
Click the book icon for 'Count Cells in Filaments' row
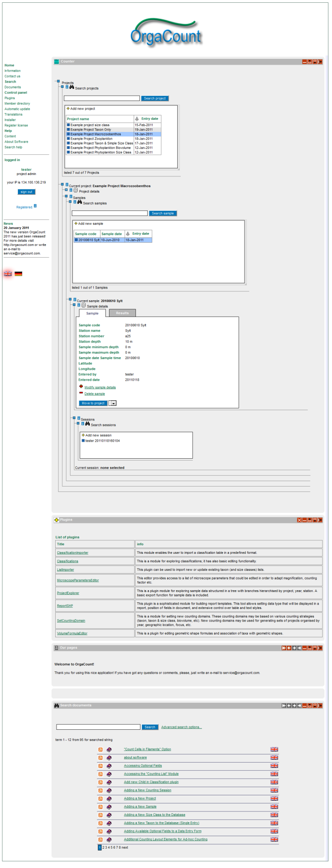click(109, 750)
